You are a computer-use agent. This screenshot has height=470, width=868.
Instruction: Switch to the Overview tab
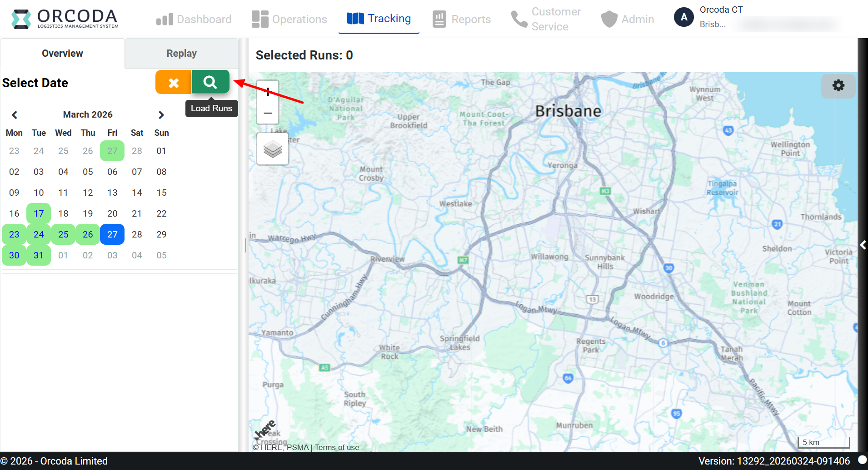(62, 53)
